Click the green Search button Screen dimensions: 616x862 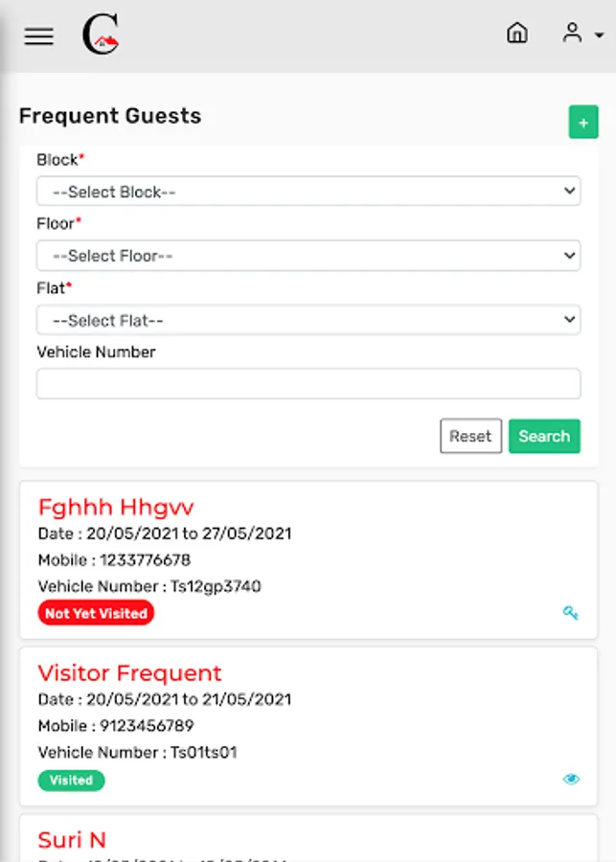pyautogui.click(x=544, y=436)
